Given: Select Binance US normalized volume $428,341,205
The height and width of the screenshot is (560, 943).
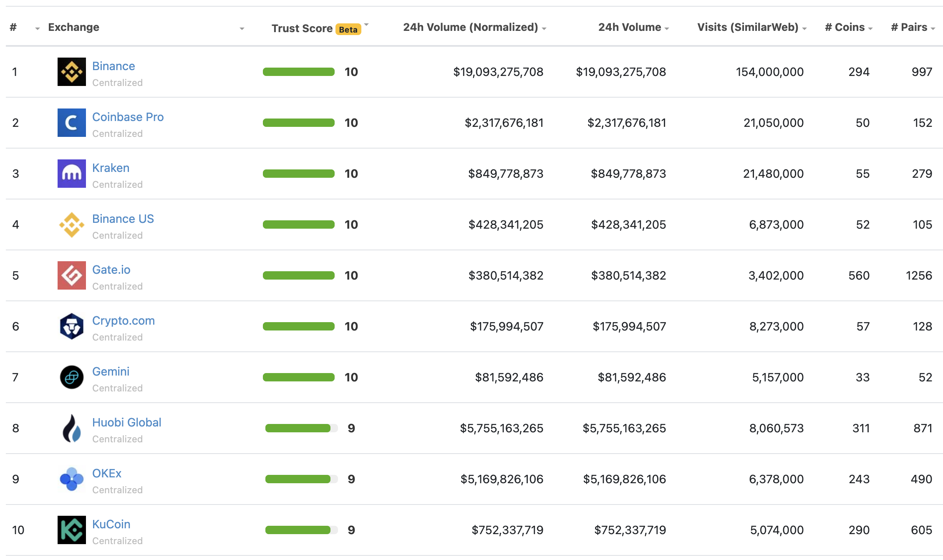Looking at the screenshot, I should coord(506,225).
